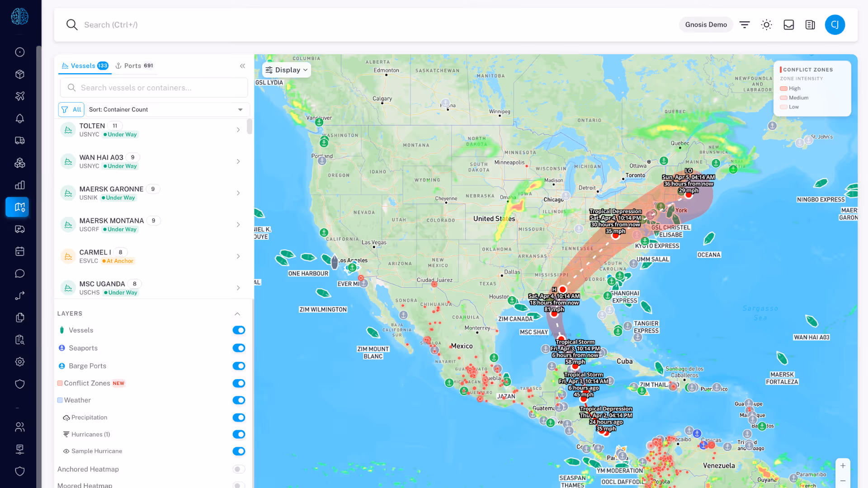Image resolution: width=868 pixels, height=488 pixels.
Task: Click the All filter button
Action: (x=71, y=109)
